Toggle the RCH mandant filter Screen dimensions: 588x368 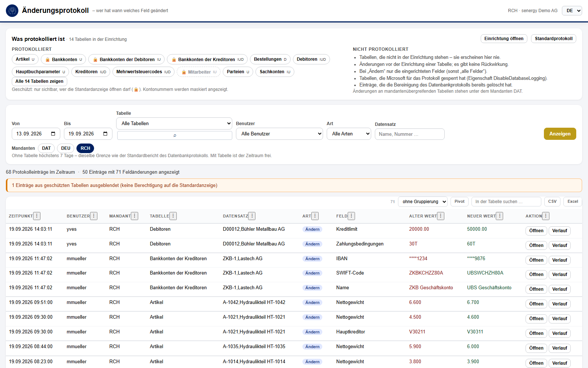(85, 148)
